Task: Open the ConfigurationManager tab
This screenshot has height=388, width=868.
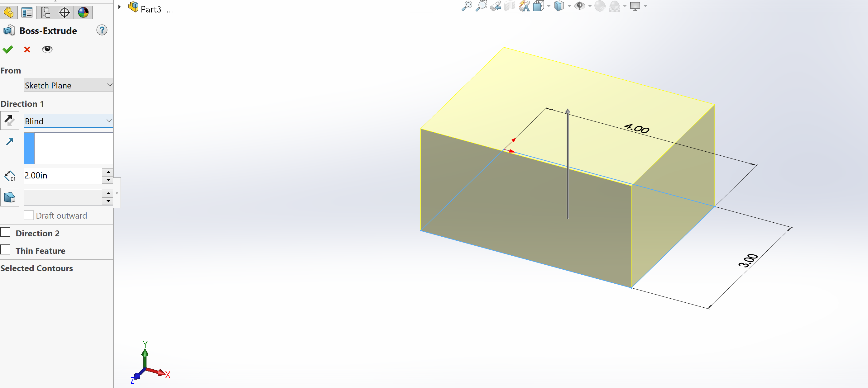Action: pyautogui.click(x=46, y=12)
